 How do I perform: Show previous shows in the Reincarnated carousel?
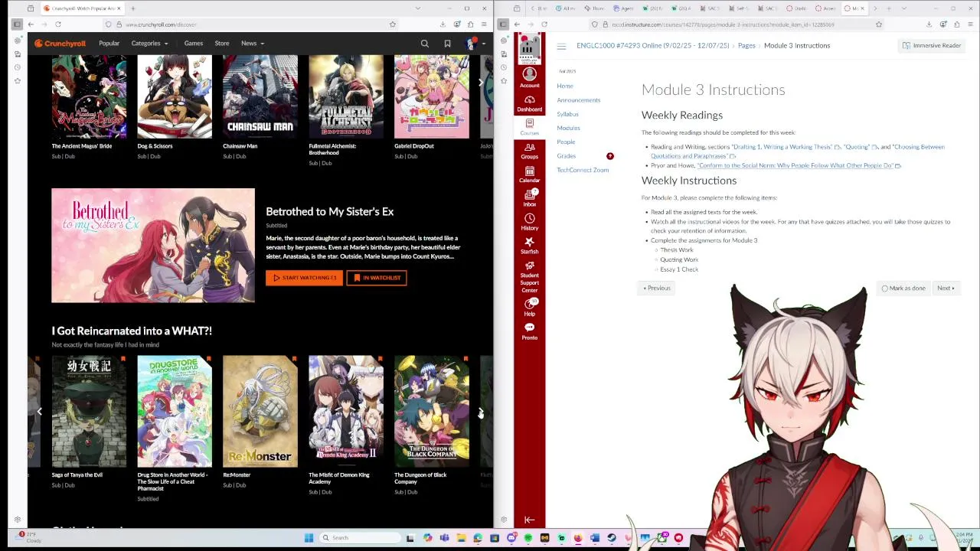40,412
